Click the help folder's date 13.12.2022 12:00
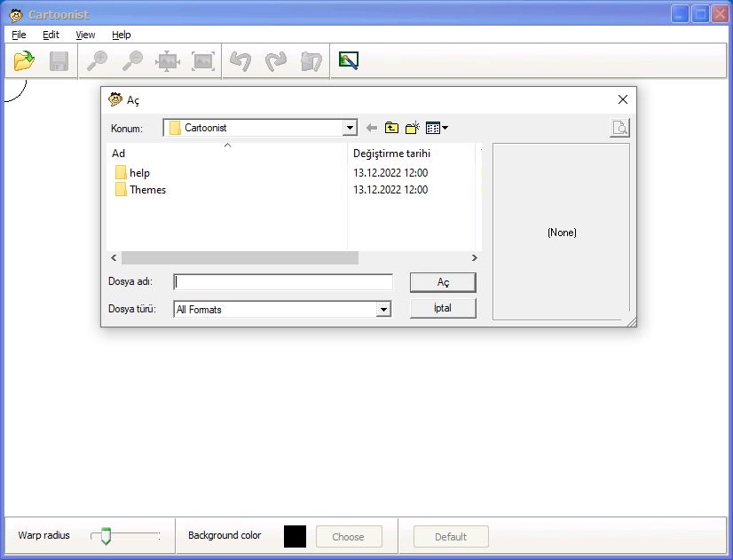 (x=390, y=173)
